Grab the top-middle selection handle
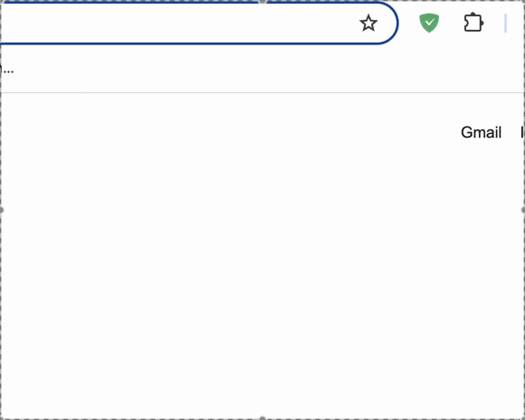 point(262,1)
